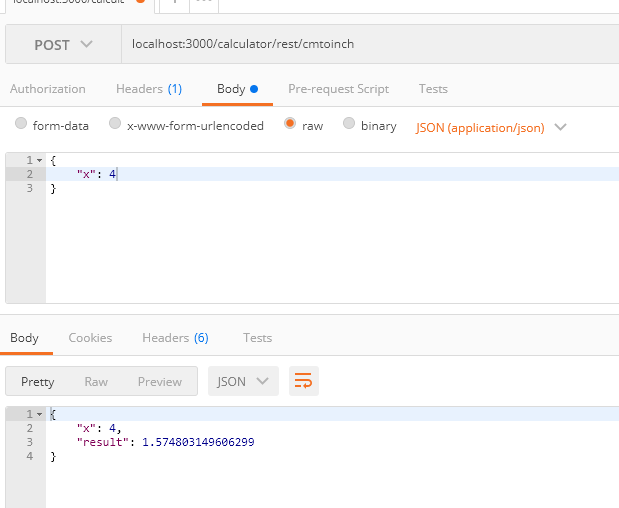Open the request Tests tab
619x508 pixels.
[433, 89]
